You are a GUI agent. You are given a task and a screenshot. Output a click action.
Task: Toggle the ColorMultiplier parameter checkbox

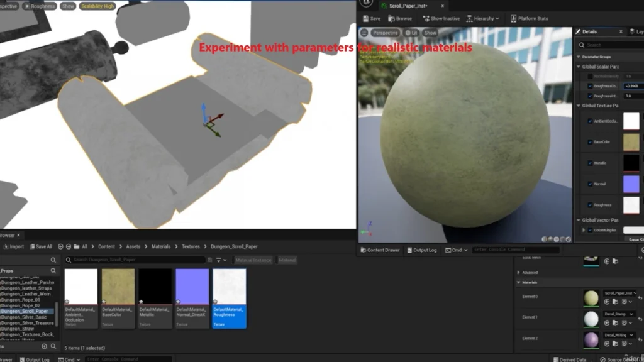click(590, 230)
